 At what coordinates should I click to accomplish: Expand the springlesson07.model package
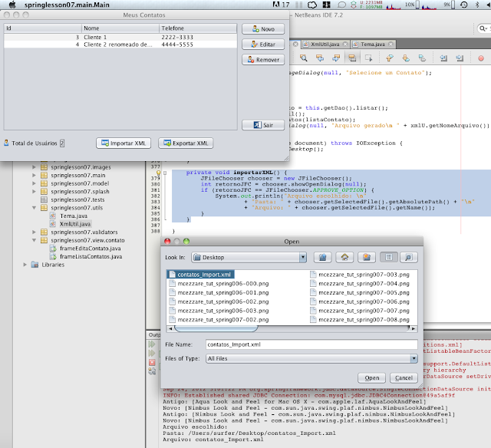click(x=34, y=183)
